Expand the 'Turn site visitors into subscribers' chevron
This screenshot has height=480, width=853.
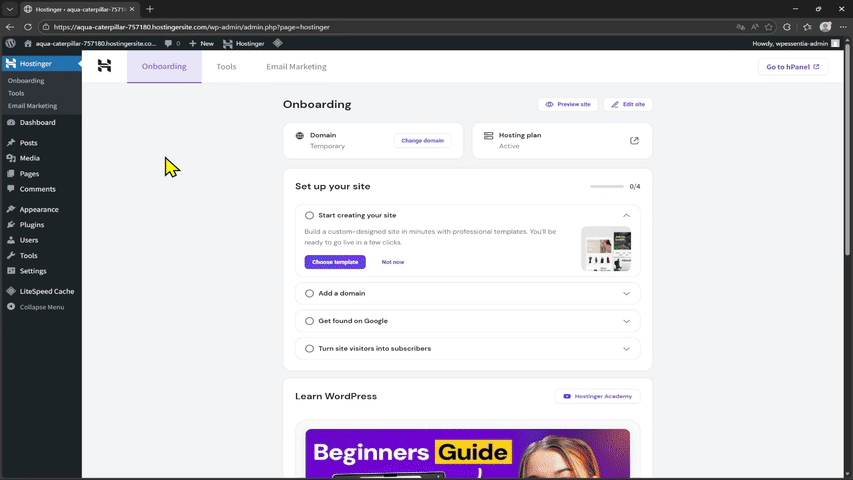click(626, 349)
